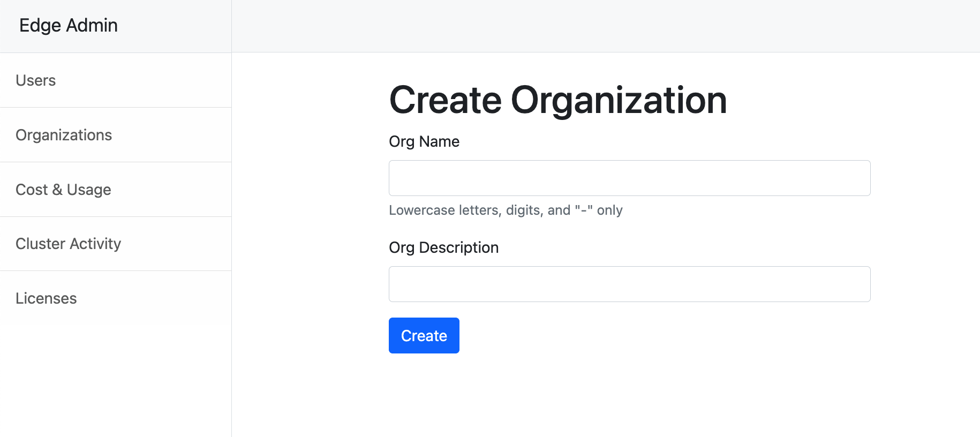This screenshot has height=437, width=980.
Task: Go to the Users section
Action: [116, 80]
